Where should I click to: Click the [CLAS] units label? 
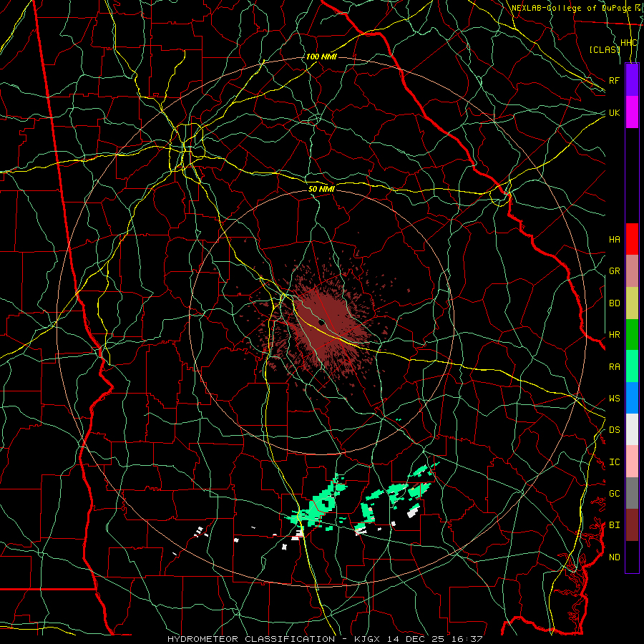(605, 49)
